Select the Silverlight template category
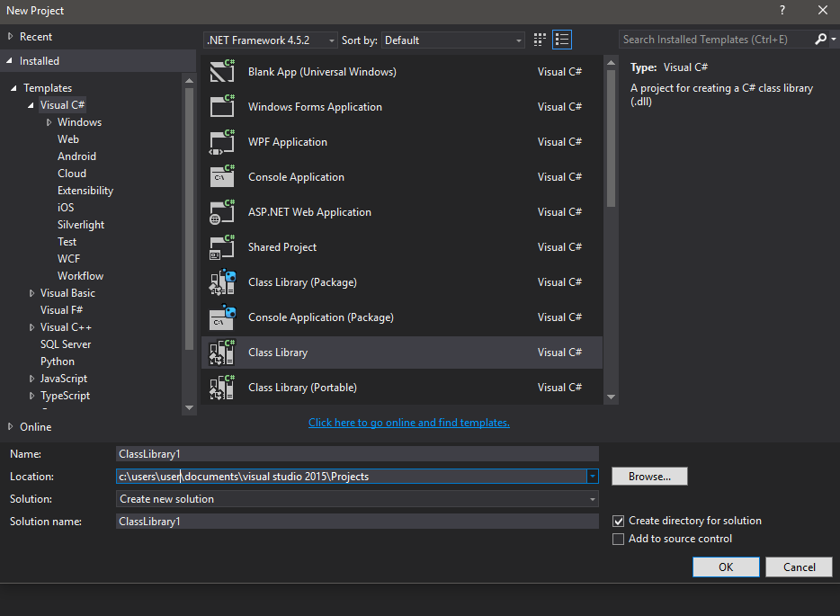Image resolution: width=840 pixels, height=616 pixels. (81, 225)
